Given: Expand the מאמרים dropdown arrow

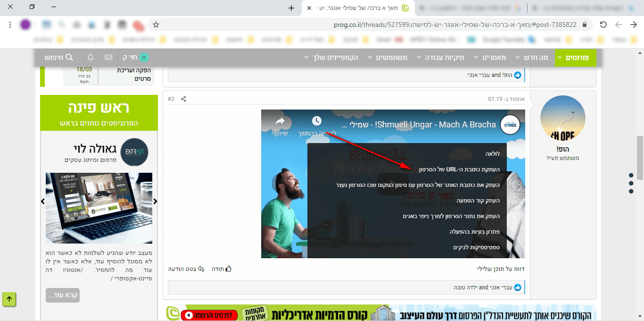Looking at the screenshot, I should click(x=476, y=58).
